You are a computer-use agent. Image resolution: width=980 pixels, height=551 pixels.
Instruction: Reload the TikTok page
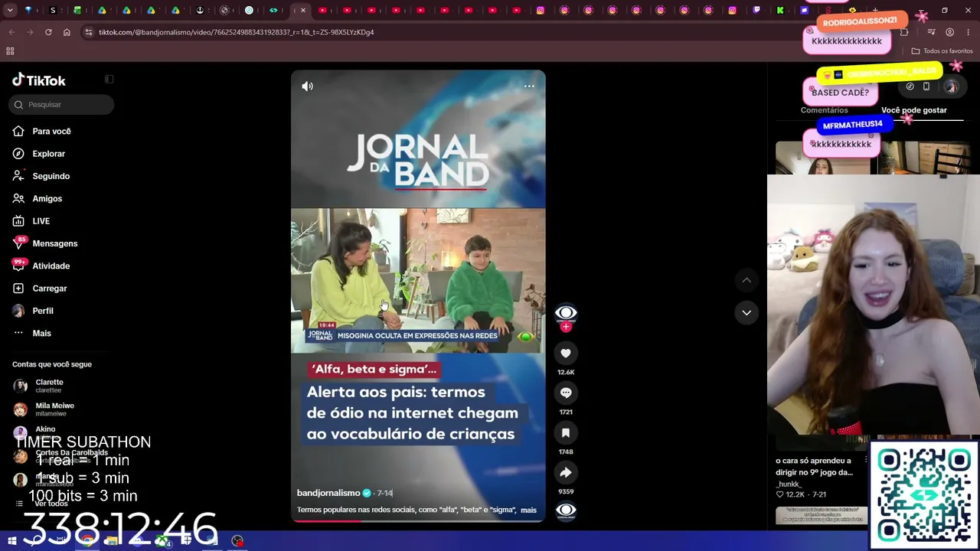(48, 32)
